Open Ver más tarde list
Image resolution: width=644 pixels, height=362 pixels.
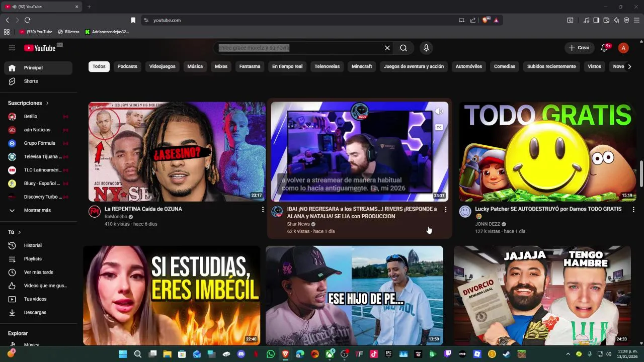tap(38, 272)
